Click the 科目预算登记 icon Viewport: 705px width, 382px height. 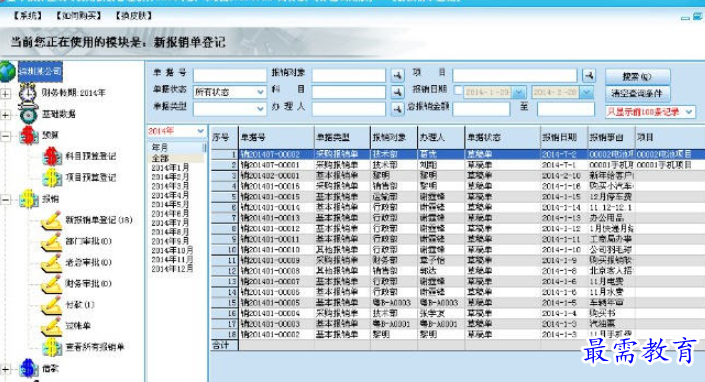tap(52, 156)
